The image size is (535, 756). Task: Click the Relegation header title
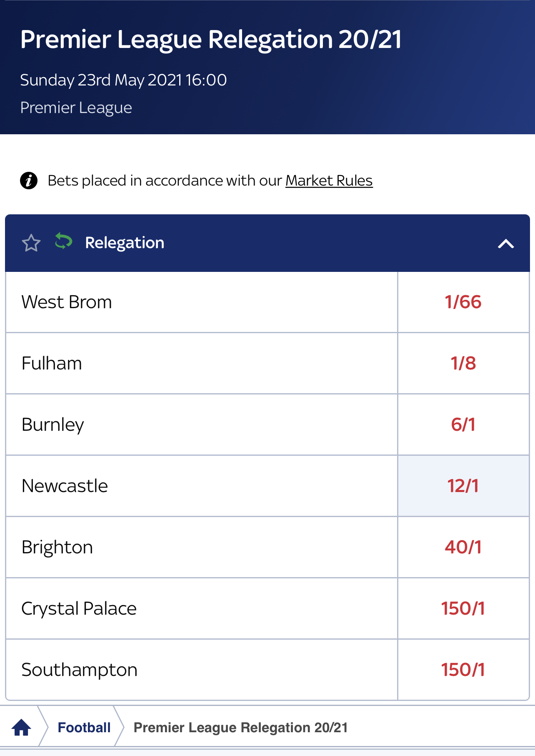pos(125,243)
